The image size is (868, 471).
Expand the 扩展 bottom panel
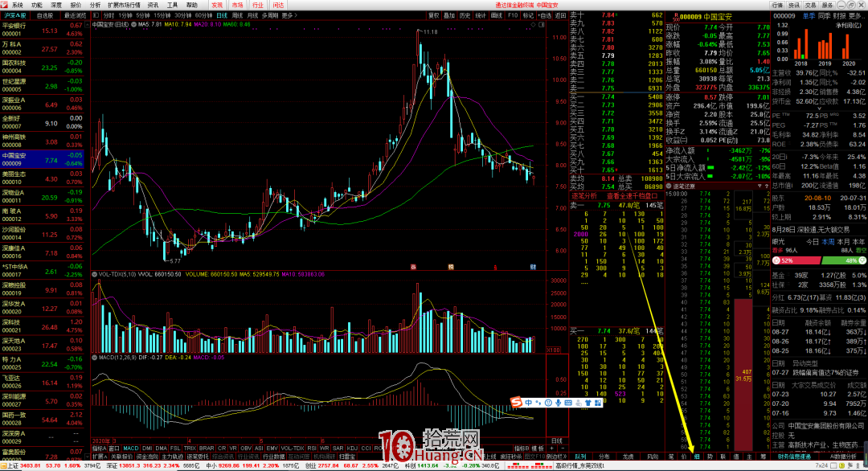pos(99,457)
